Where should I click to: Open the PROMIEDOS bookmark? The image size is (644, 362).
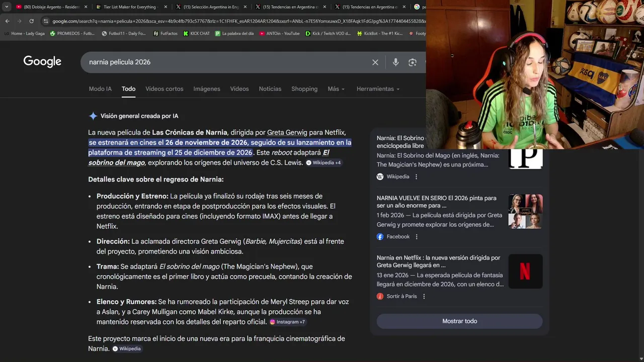point(72,34)
